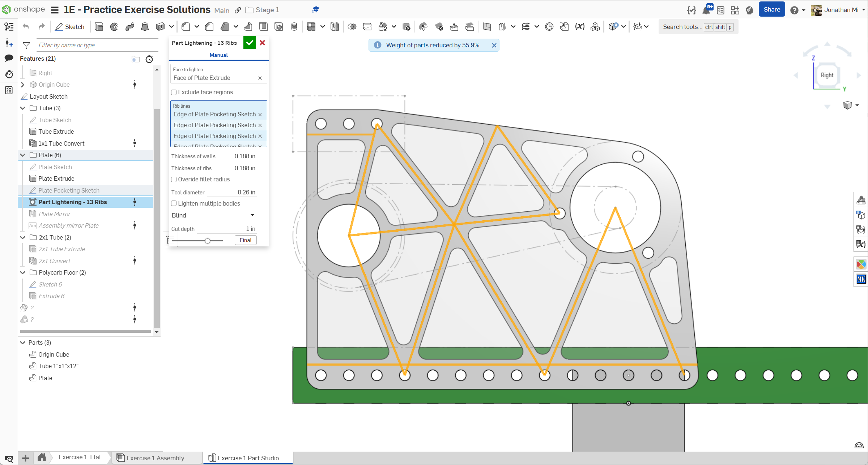Open the Blind end type dropdown
Image resolution: width=868 pixels, height=465 pixels.
(213, 215)
